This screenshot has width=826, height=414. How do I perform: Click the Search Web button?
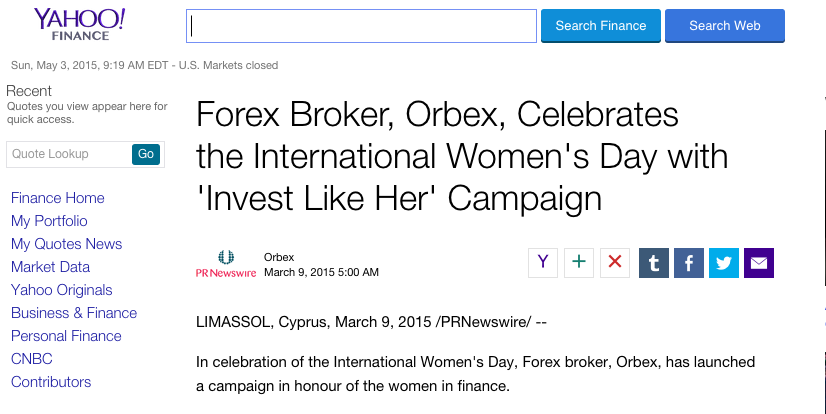tap(725, 26)
